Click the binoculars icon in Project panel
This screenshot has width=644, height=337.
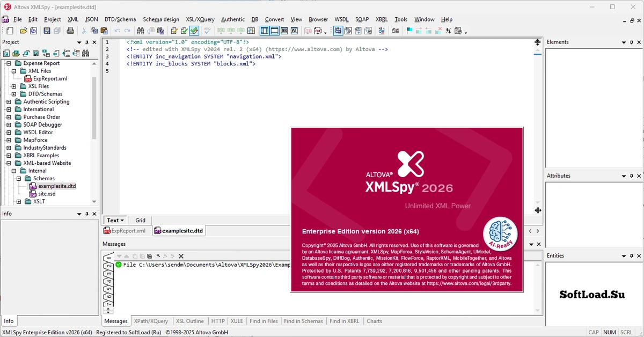click(x=85, y=53)
